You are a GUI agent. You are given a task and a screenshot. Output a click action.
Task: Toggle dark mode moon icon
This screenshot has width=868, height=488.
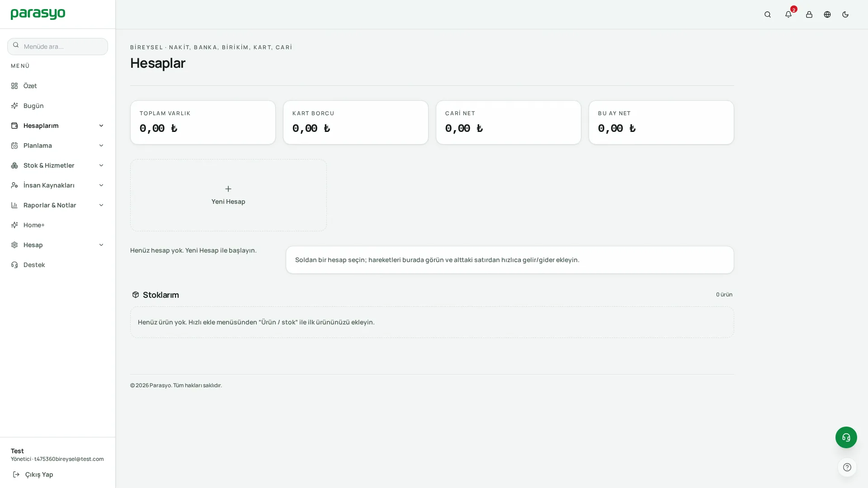tap(845, 14)
